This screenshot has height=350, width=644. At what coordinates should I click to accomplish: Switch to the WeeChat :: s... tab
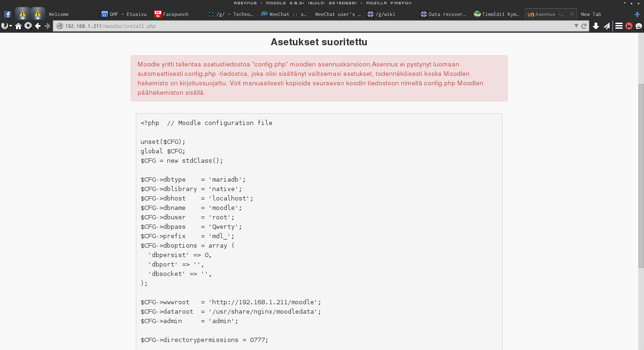(x=285, y=14)
